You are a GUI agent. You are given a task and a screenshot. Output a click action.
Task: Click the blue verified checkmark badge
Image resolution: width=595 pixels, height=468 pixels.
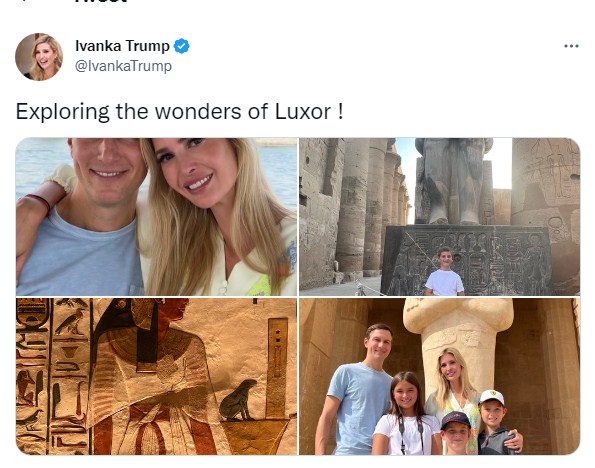click(x=181, y=46)
